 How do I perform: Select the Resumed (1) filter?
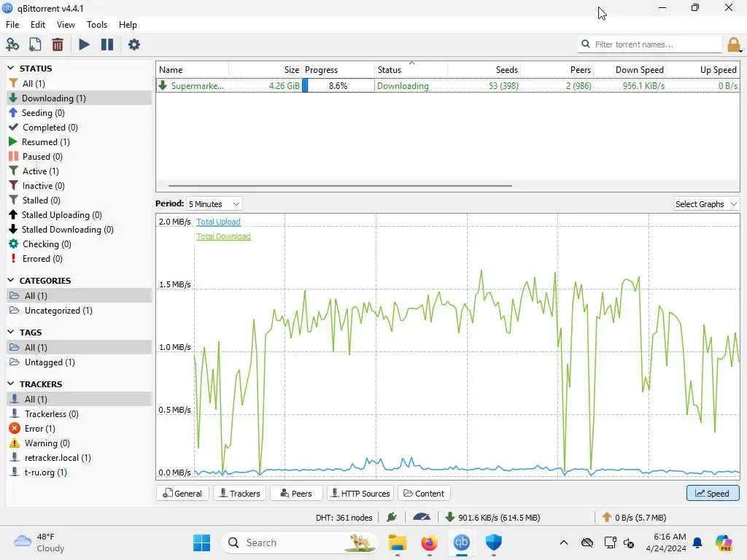click(79, 142)
